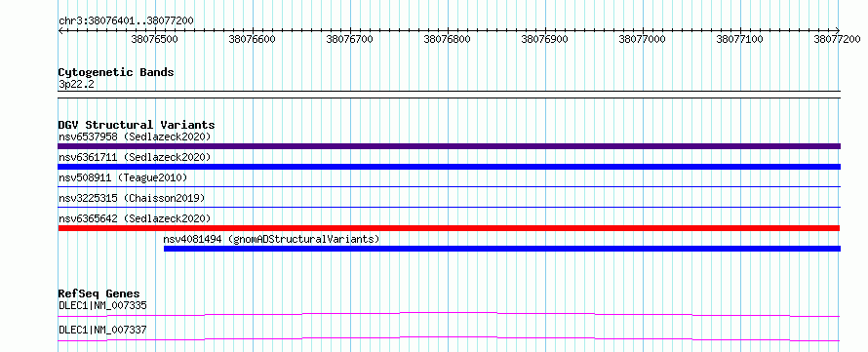Open variant nsv6361711 (Sedlazeck2020) label

pos(135,157)
